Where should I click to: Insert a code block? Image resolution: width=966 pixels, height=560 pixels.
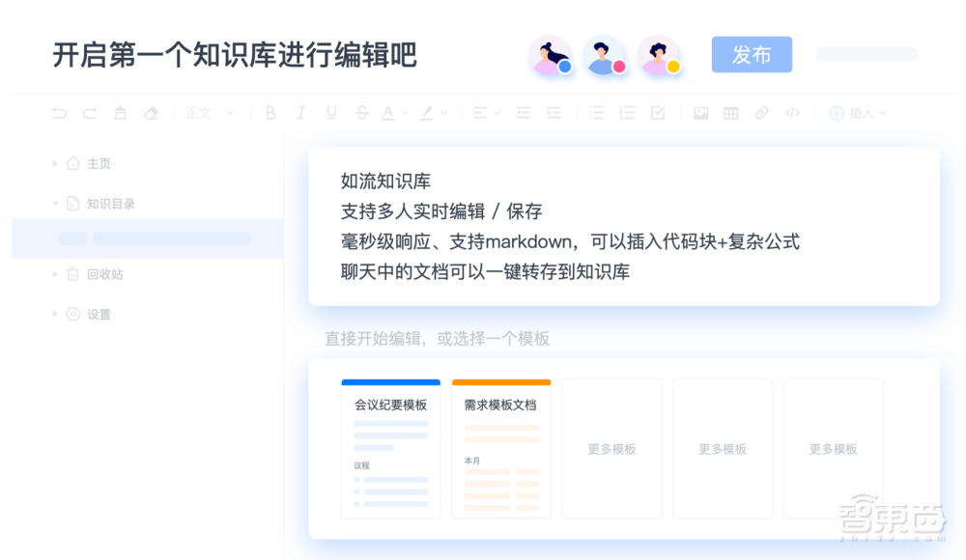791,113
